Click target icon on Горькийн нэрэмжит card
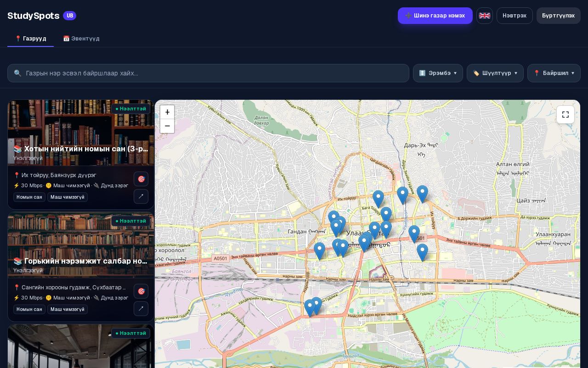The width and height of the screenshot is (588, 368). tap(141, 291)
